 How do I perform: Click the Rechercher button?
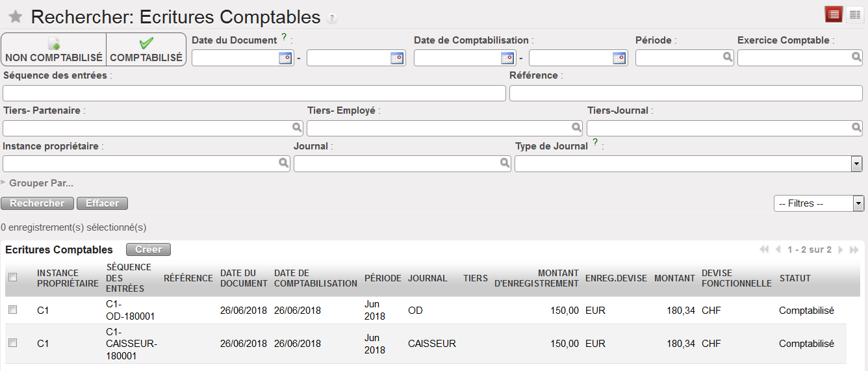(38, 203)
